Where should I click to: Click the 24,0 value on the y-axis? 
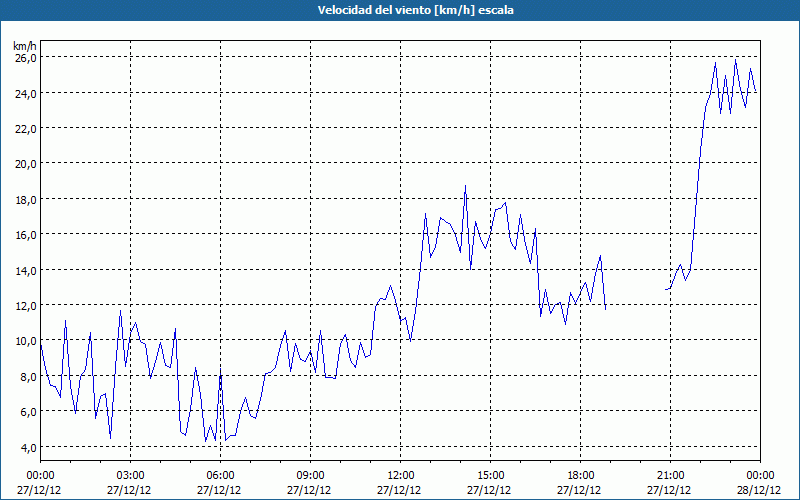click(x=25, y=93)
